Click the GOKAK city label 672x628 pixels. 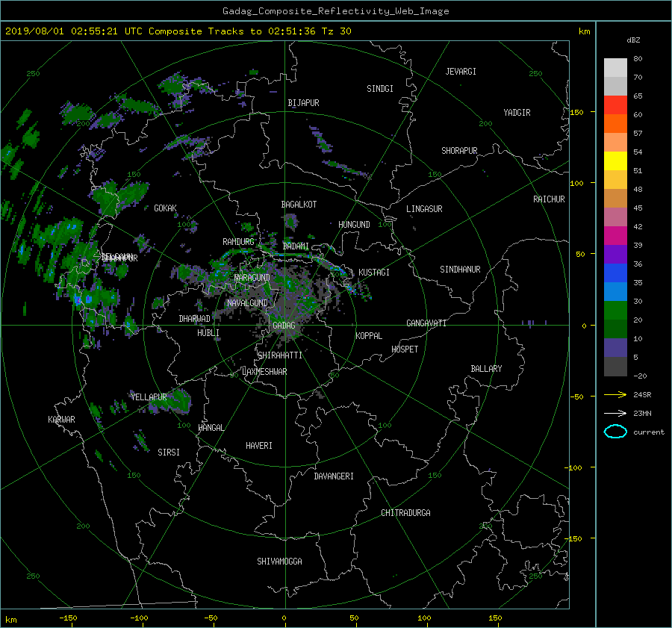[x=165, y=208]
